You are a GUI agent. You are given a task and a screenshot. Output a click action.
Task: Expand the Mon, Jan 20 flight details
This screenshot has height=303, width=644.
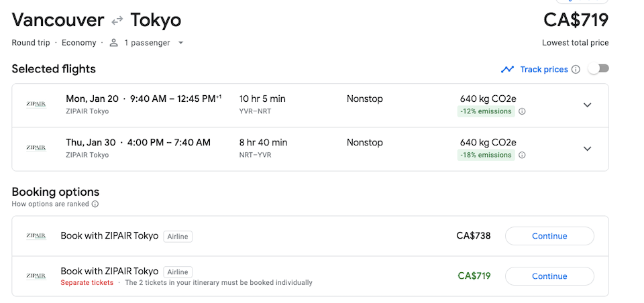point(588,105)
